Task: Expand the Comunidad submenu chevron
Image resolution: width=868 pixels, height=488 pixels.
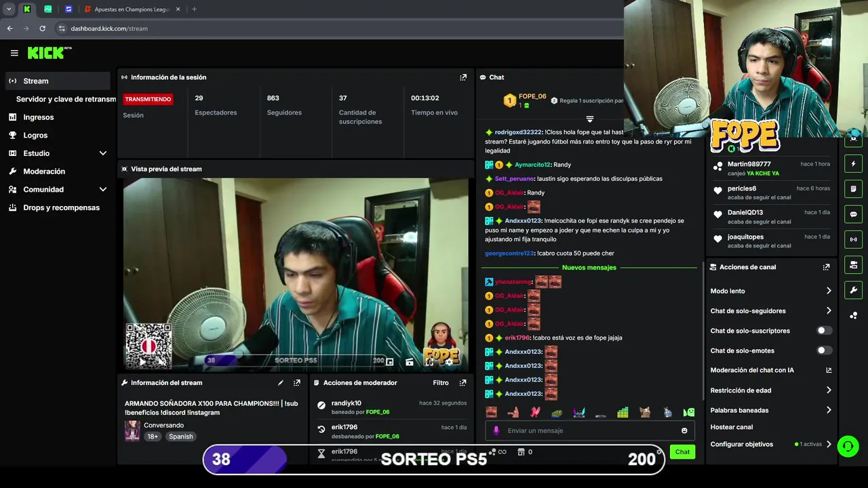Action: pos(103,190)
